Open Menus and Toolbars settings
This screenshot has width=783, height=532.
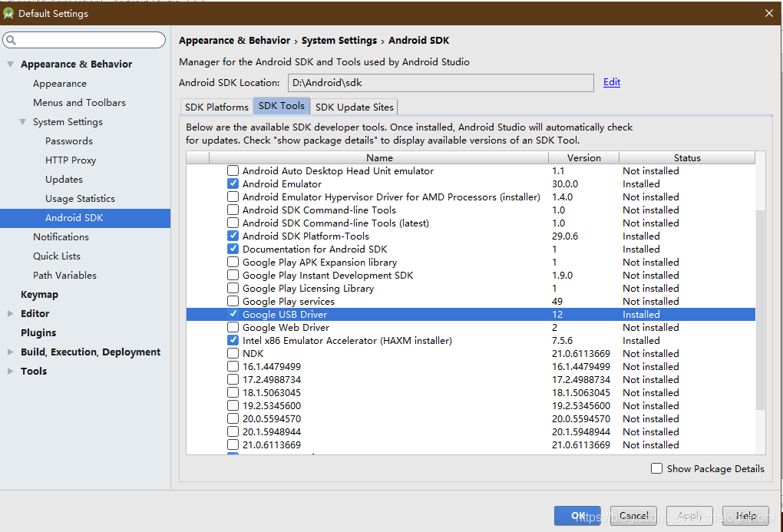(79, 102)
